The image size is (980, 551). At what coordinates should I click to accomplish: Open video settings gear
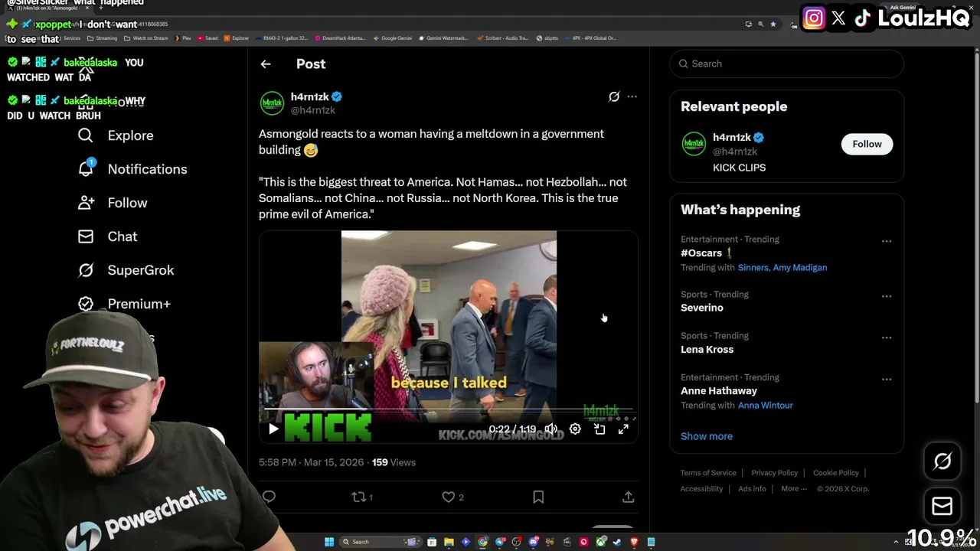point(575,429)
